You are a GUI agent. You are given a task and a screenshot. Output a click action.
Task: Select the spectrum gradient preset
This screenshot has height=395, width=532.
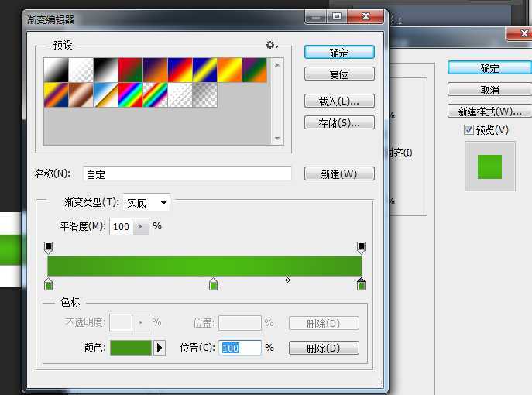click(x=131, y=94)
